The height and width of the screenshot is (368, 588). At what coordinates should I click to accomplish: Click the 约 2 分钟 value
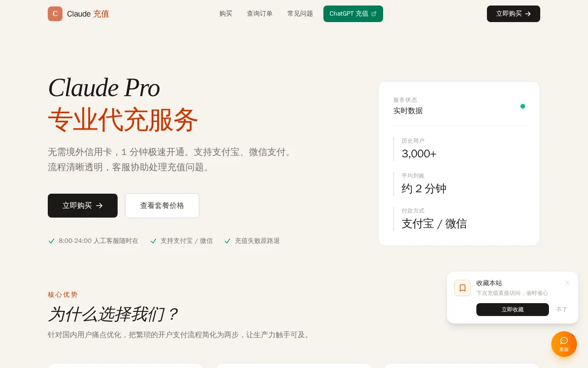pyautogui.click(x=424, y=189)
